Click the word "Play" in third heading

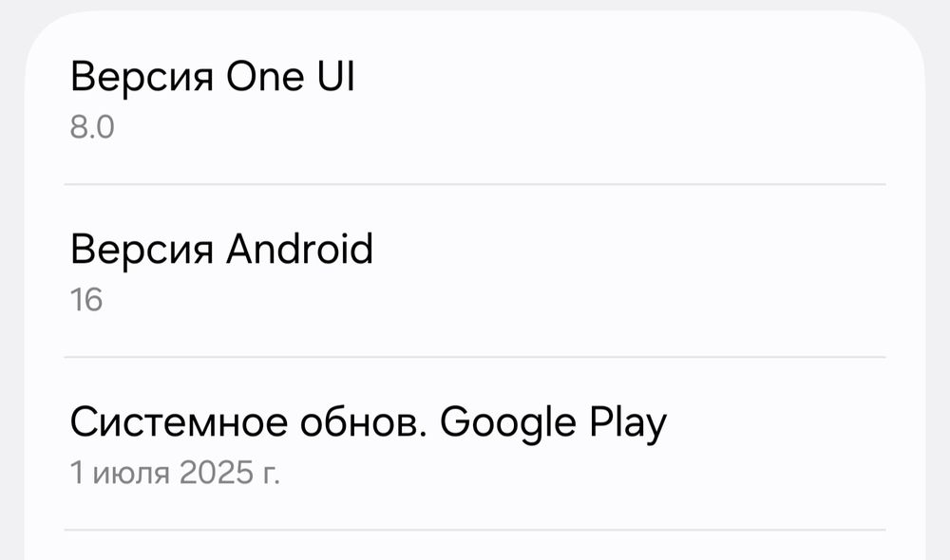click(x=627, y=423)
